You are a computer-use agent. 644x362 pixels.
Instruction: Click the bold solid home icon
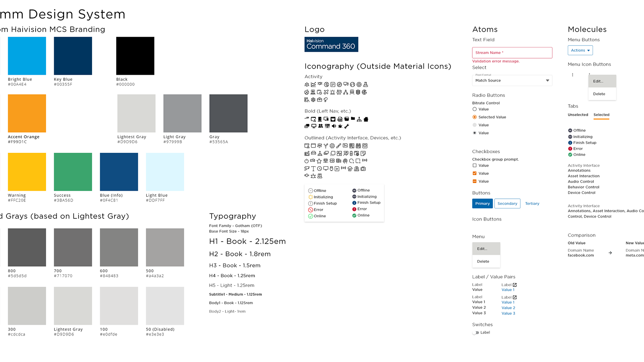(366, 120)
